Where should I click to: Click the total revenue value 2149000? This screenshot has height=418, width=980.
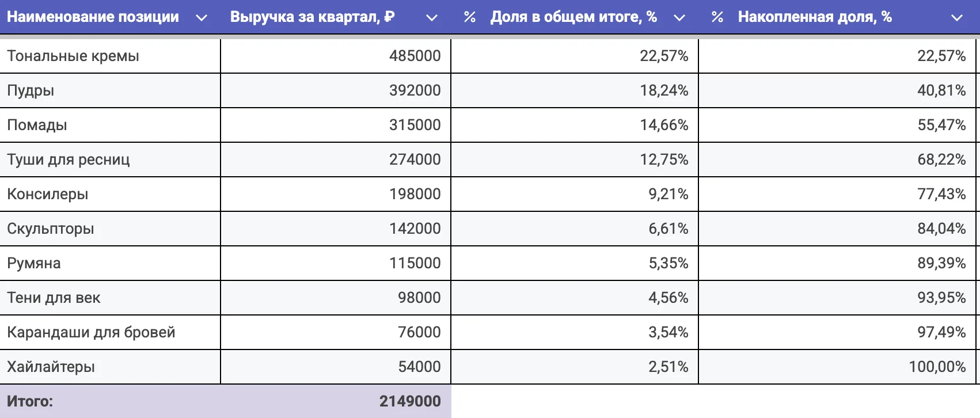coord(409,401)
